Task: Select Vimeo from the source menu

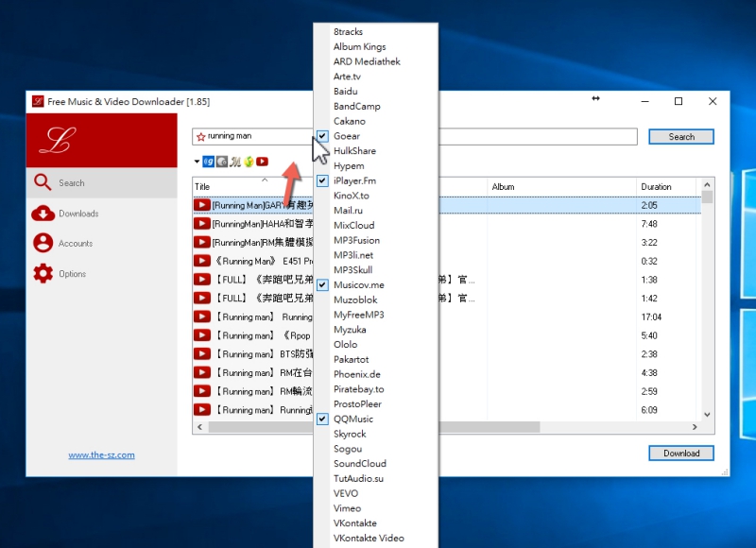Action: [347, 508]
